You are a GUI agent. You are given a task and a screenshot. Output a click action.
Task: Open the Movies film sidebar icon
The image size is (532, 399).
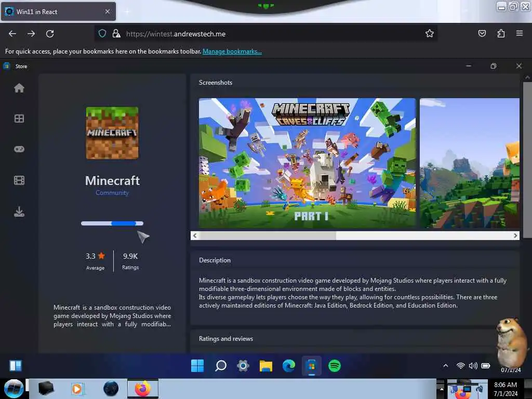click(x=19, y=180)
